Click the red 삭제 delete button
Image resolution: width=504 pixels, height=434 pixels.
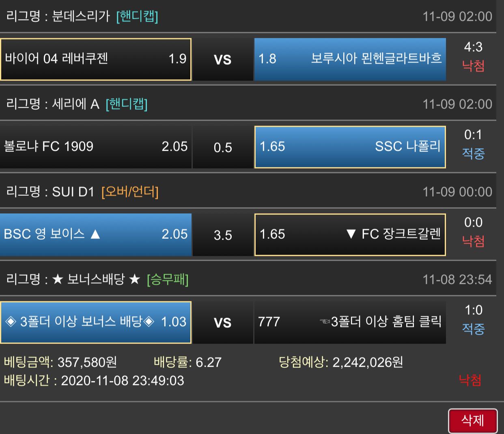(x=473, y=421)
